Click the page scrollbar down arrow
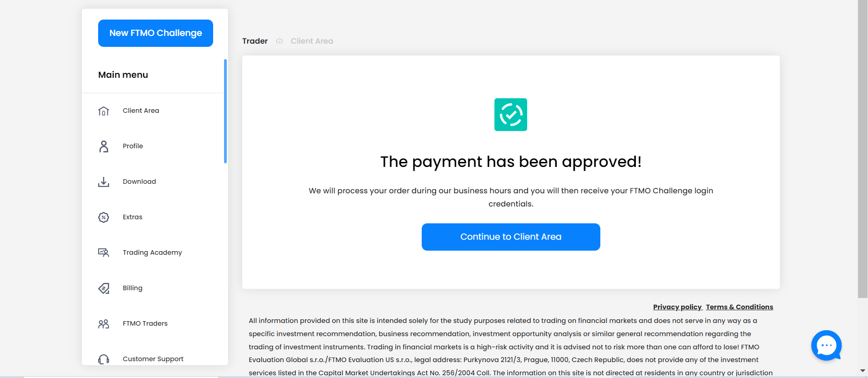The image size is (868, 378). [863, 371]
